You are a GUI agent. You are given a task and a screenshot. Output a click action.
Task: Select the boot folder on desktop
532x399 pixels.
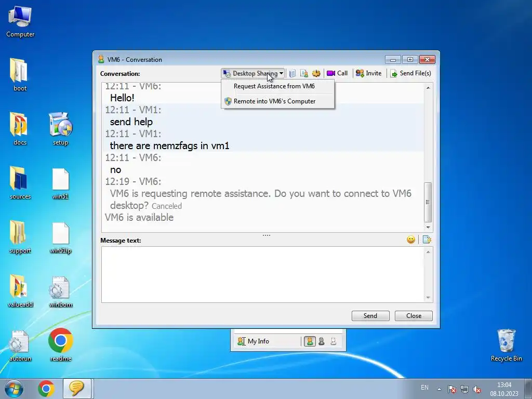tap(20, 75)
